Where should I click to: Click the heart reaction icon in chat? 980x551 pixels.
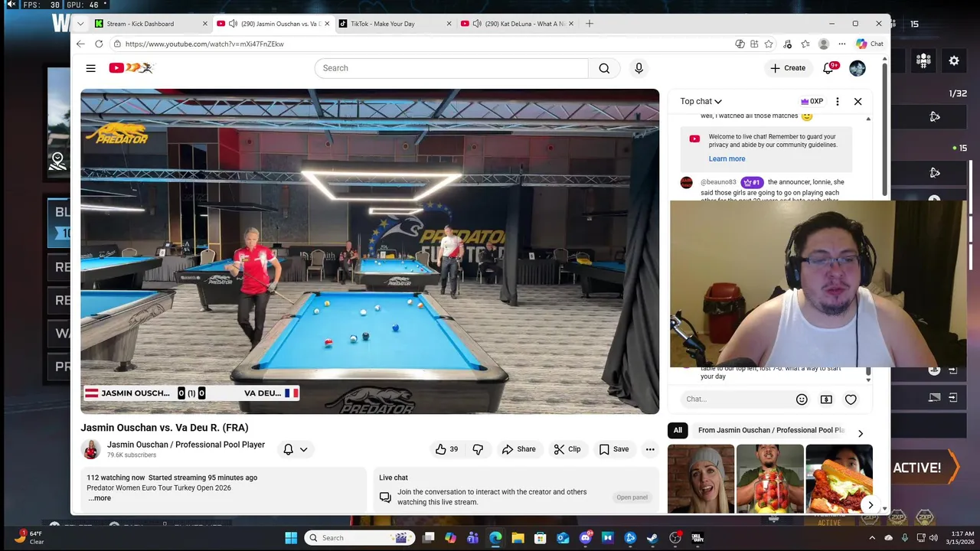[x=851, y=399]
